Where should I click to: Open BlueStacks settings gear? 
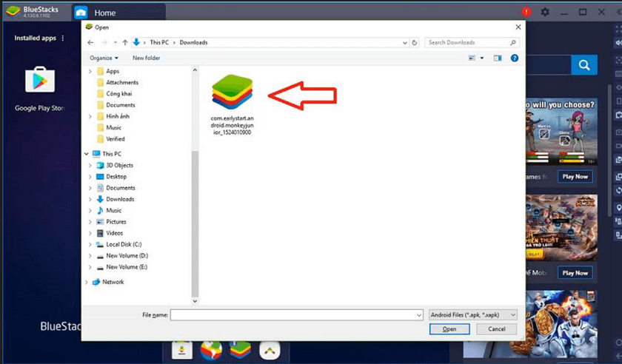click(x=545, y=13)
